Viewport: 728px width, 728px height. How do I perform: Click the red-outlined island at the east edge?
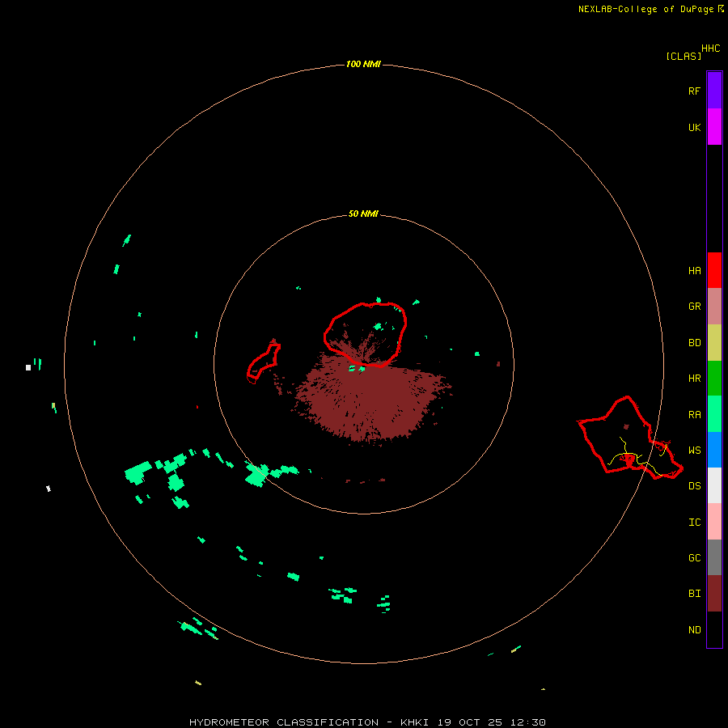(630, 438)
